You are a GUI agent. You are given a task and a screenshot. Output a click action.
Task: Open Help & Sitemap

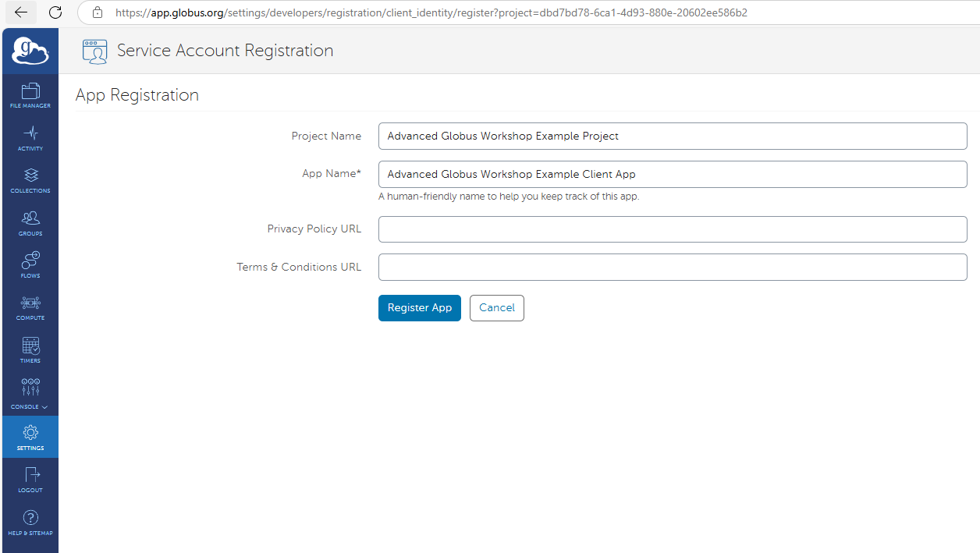[30, 521]
